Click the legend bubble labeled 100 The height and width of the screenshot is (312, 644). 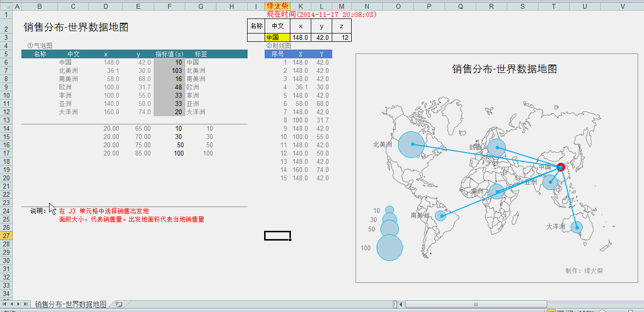click(390, 248)
